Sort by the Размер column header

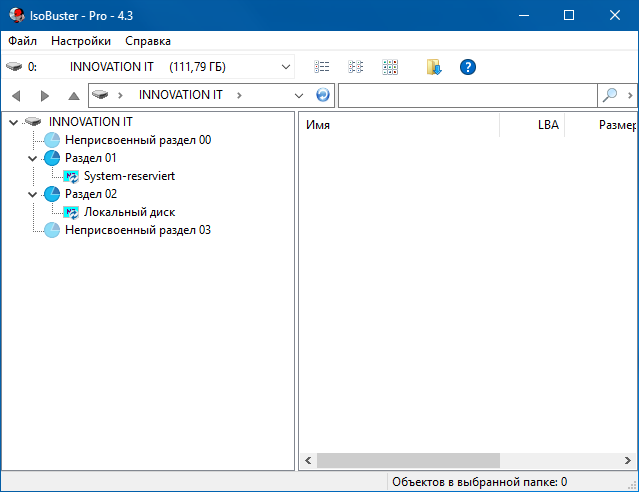tap(601, 125)
